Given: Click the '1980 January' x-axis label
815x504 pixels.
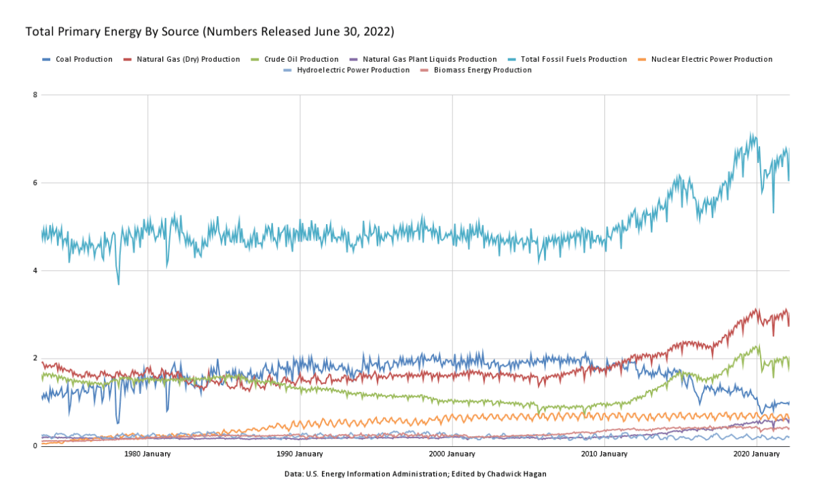Looking at the screenshot, I should click(x=147, y=454).
